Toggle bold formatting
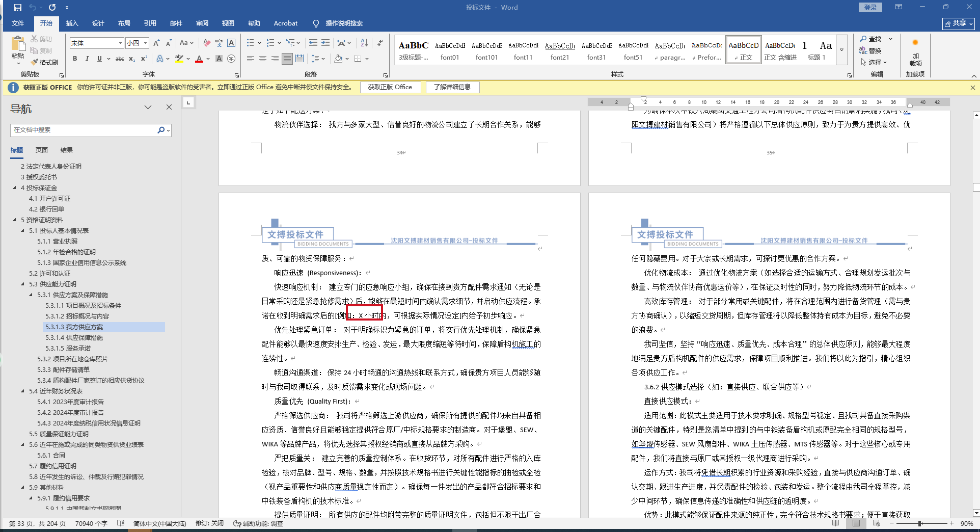The width and height of the screenshot is (980, 532). click(75, 59)
